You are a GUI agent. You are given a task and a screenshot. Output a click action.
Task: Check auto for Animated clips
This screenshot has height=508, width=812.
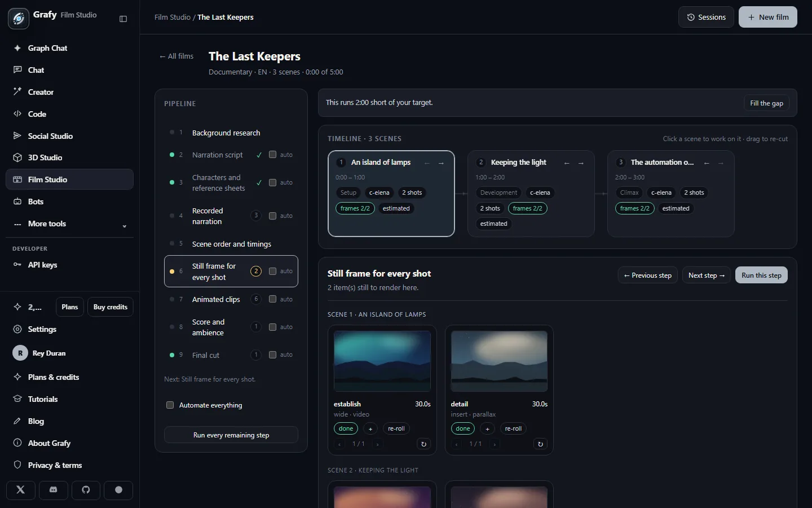point(272,299)
